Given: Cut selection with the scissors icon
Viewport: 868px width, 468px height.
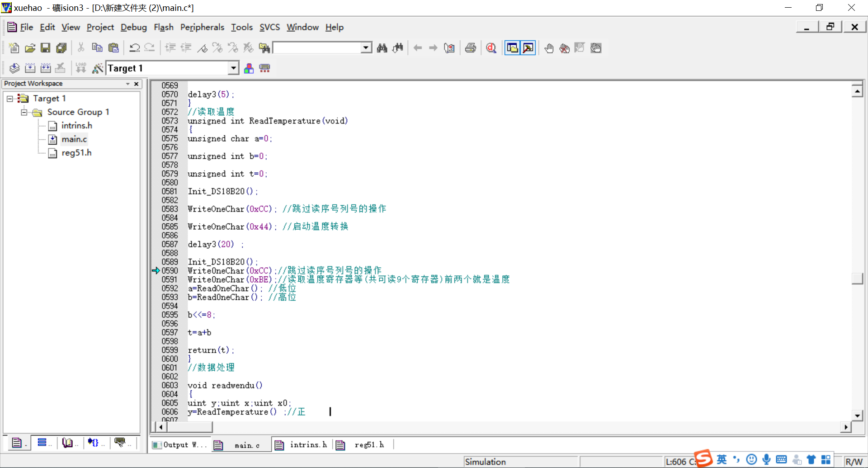Looking at the screenshot, I should coord(81,48).
